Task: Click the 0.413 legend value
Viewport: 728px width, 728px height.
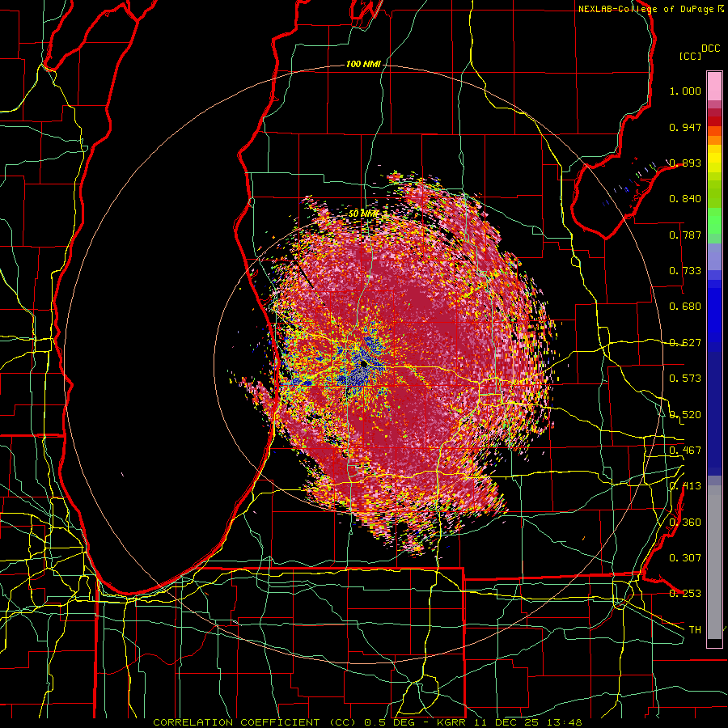Action: tap(685, 486)
